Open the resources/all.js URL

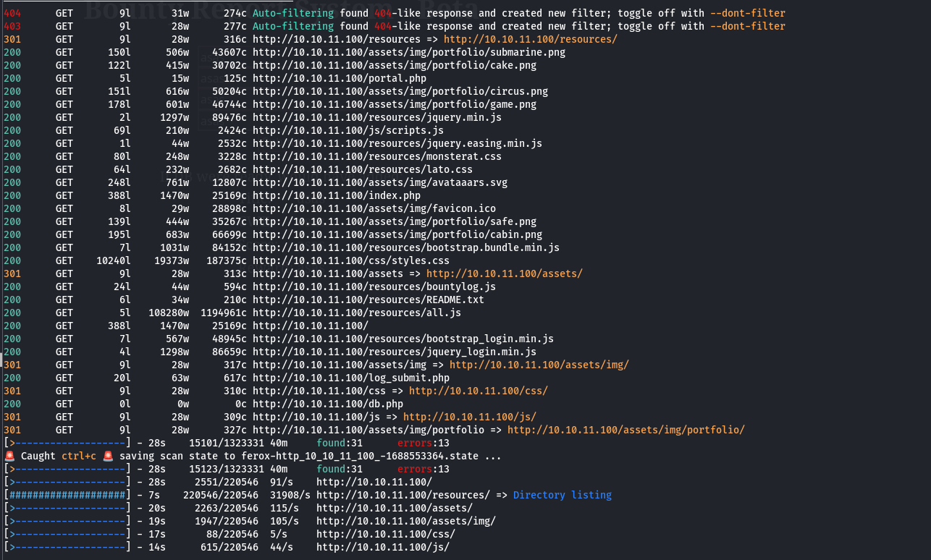[x=357, y=313]
